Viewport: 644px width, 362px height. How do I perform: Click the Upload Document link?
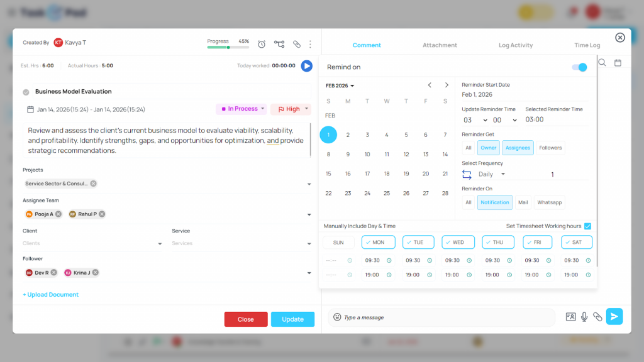click(x=51, y=295)
